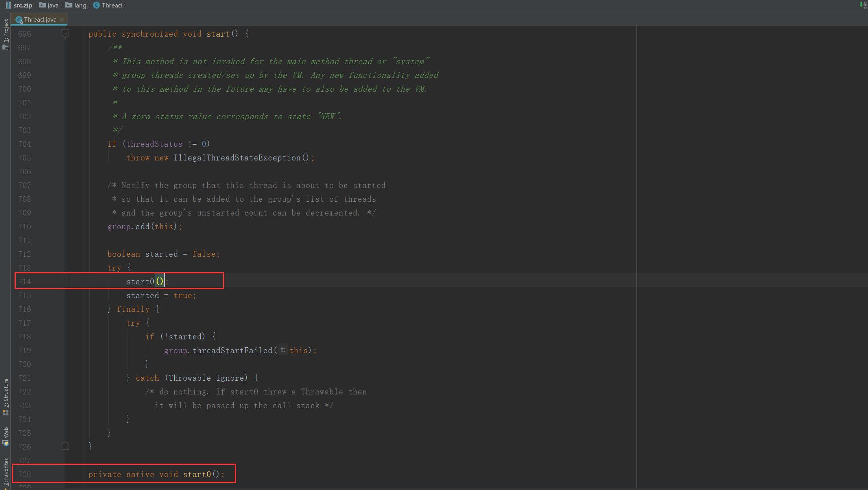Click 'false' value on line 712

204,254
